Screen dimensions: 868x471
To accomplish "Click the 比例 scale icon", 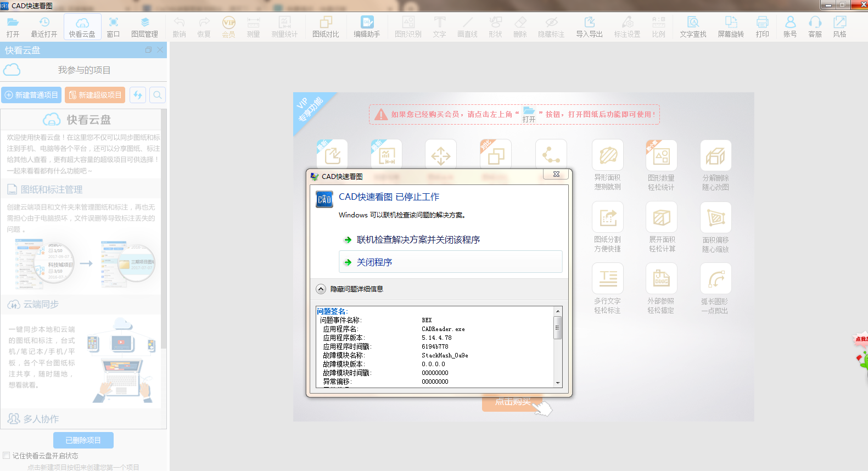I will [658, 27].
